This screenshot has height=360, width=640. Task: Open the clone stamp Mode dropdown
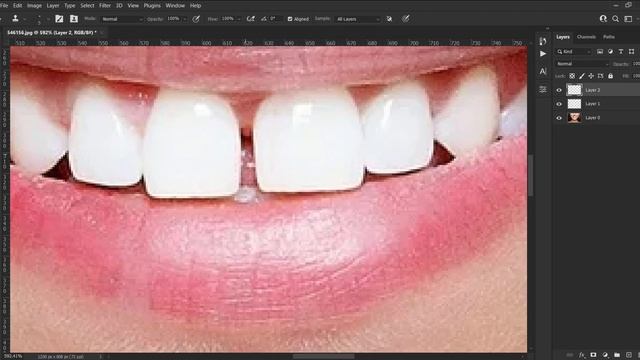(x=122, y=19)
